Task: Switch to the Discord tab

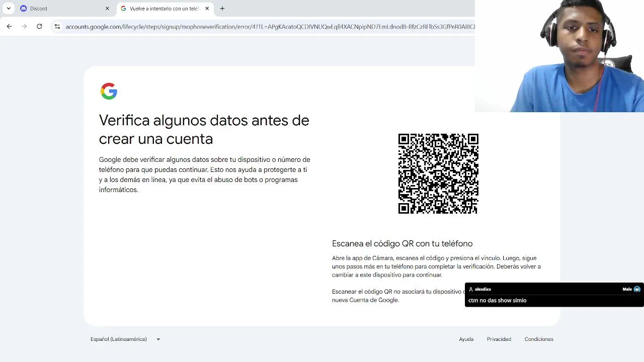Action: pos(65,9)
